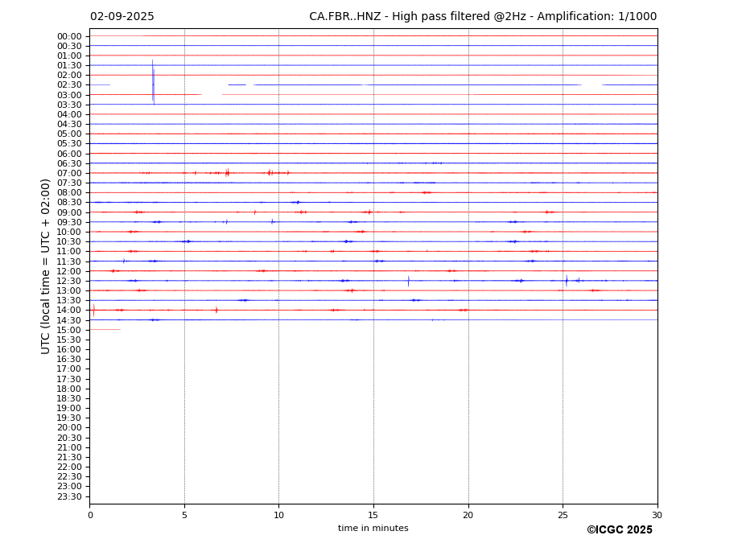Click the red spike at start of 14:00 trace

coord(93,311)
